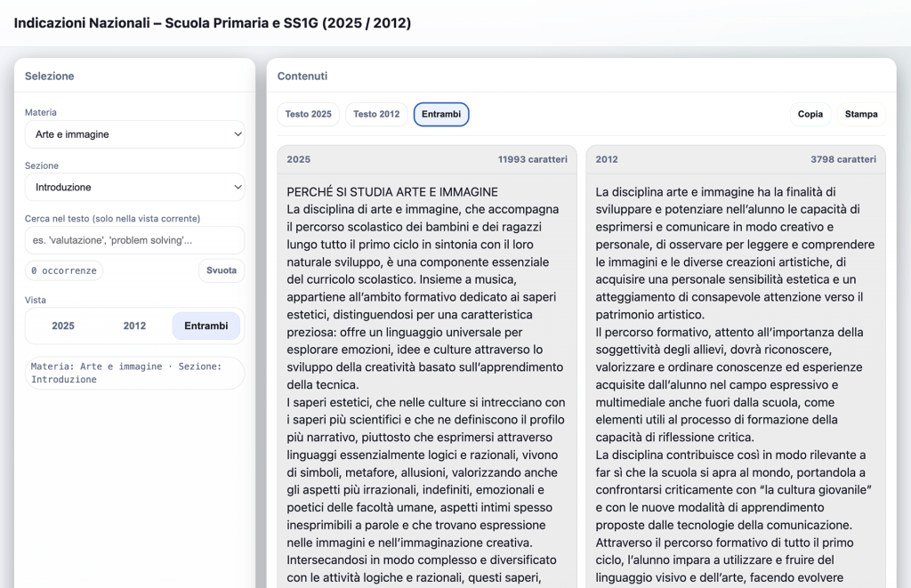Click the 'Materia: Arte e immagine' summary chip
The height and width of the screenshot is (588, 911).
(x=134, y=373)
